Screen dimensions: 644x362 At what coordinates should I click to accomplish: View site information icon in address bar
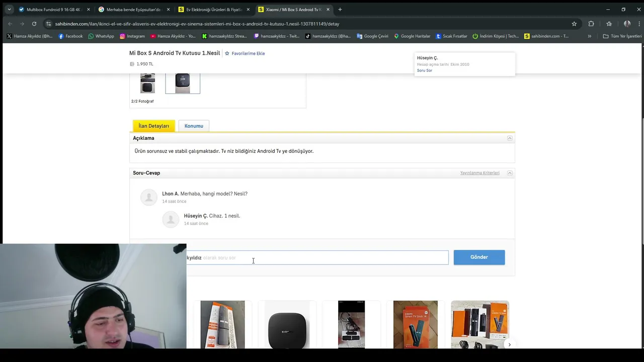click(48, 24)
